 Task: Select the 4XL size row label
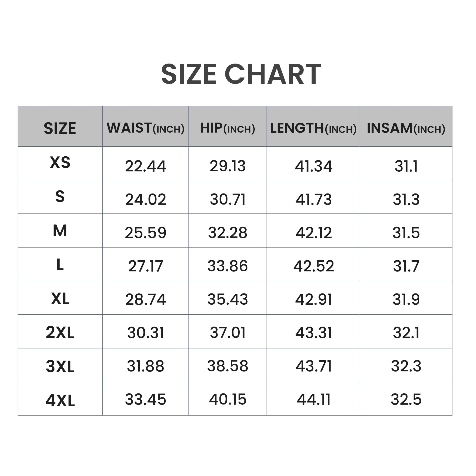point(60,401)
